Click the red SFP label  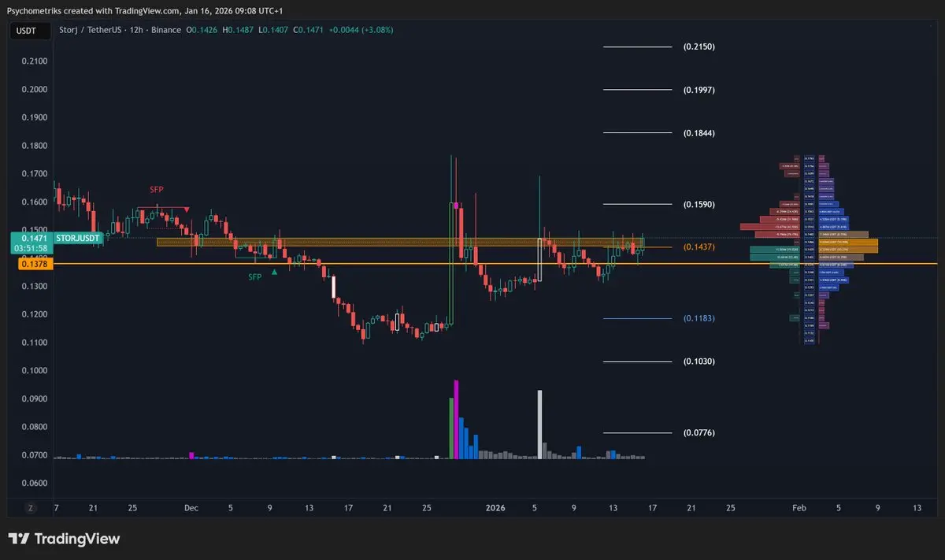pos(158,190)
